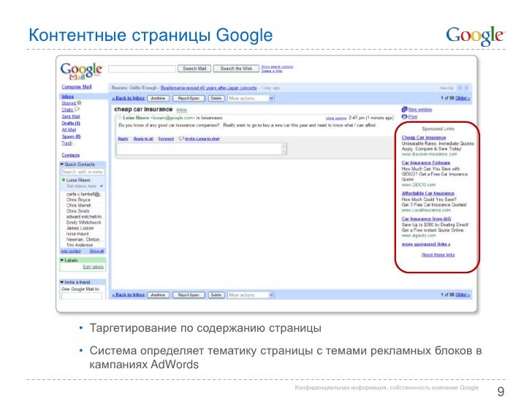Viewport: 532px width, 399px height.
Task: Click the top Delete button
Action: 216,99
